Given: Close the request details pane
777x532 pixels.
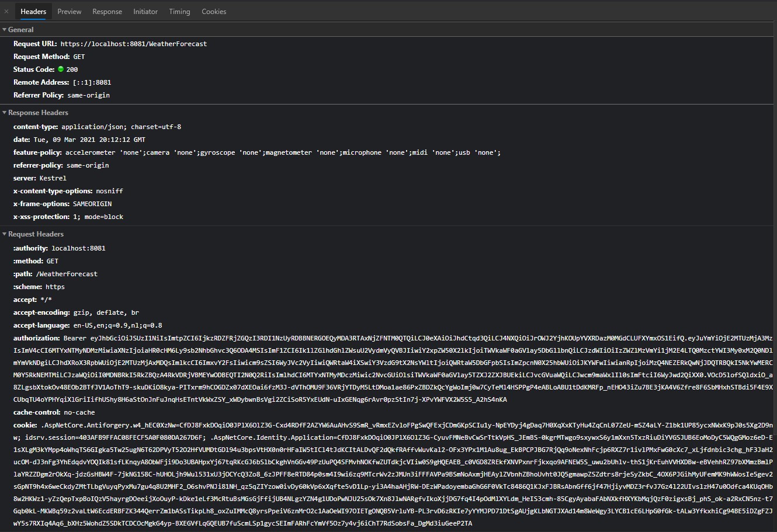Looking at the screenshot, I should click(6, 11).
